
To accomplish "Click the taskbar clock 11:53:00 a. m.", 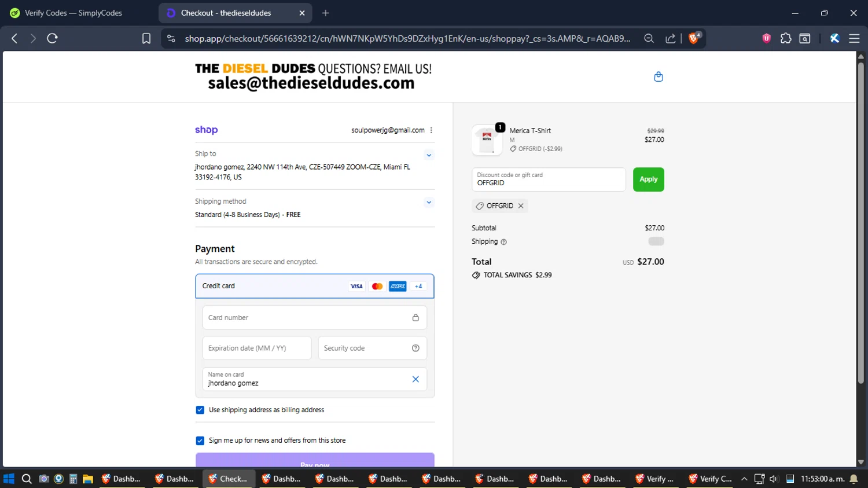I will coord(822,479).
